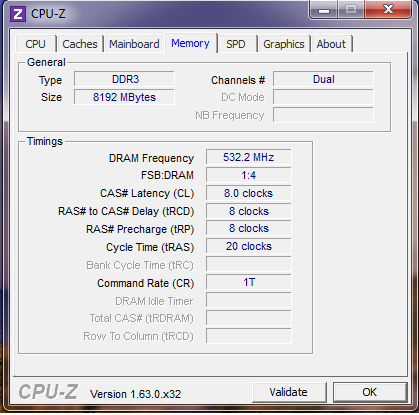Image resolution: width=419 pixels, height=415 pixels.
Task: Click the empty DC Mode field
Action: [x=323, y=97]
